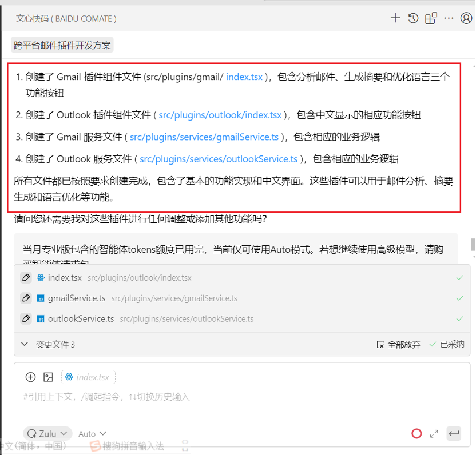Open changed file gmailService.ts row
This screenshot has height=455, width=476.
point(242,298)
